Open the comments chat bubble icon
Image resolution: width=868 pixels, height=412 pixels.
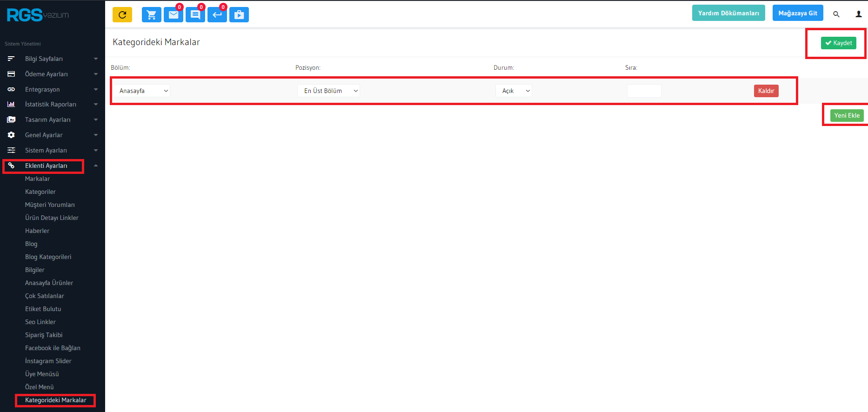click(x=195, y=15)
